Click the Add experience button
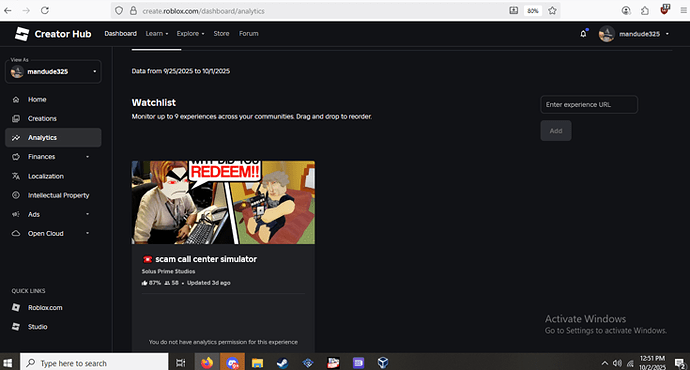690x370 pixels. click(556, 131)
